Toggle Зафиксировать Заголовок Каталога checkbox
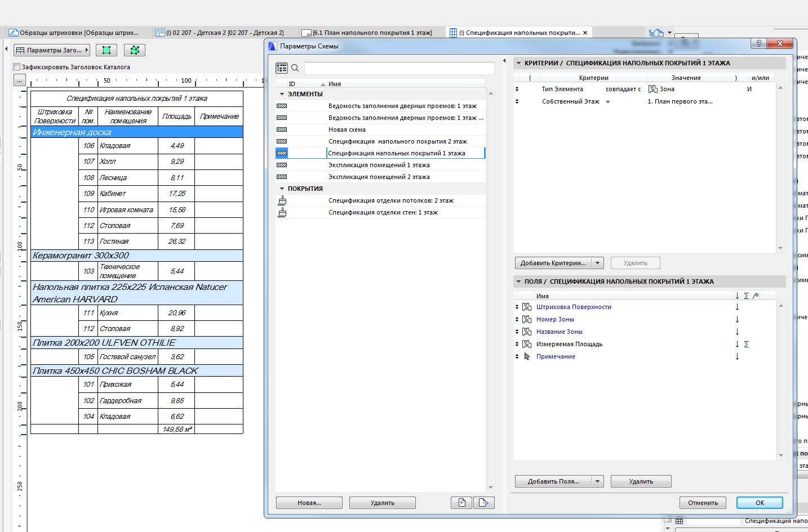808x532 pixels. (x=16, y=67)
